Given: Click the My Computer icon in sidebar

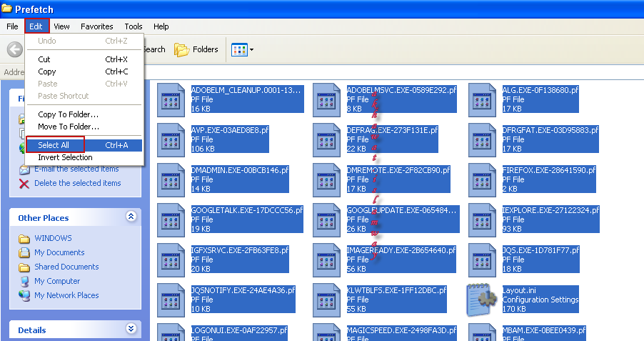Looking at the screenshot, I should (x=25, y=282).
